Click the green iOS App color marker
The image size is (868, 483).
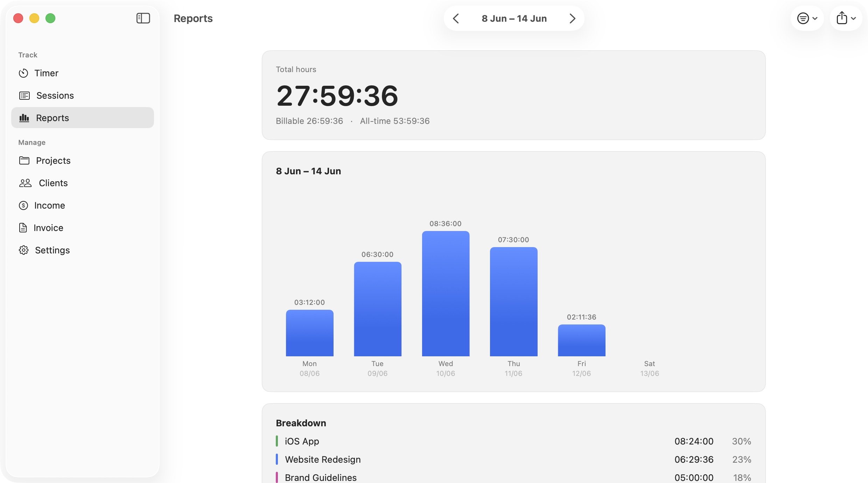(277, 441)
